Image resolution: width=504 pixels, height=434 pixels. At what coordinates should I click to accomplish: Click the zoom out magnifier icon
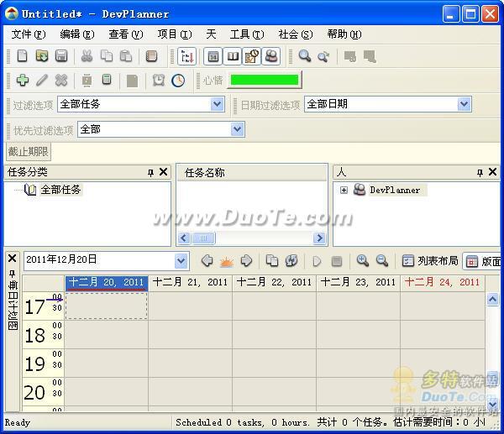[x=382, y=260]
